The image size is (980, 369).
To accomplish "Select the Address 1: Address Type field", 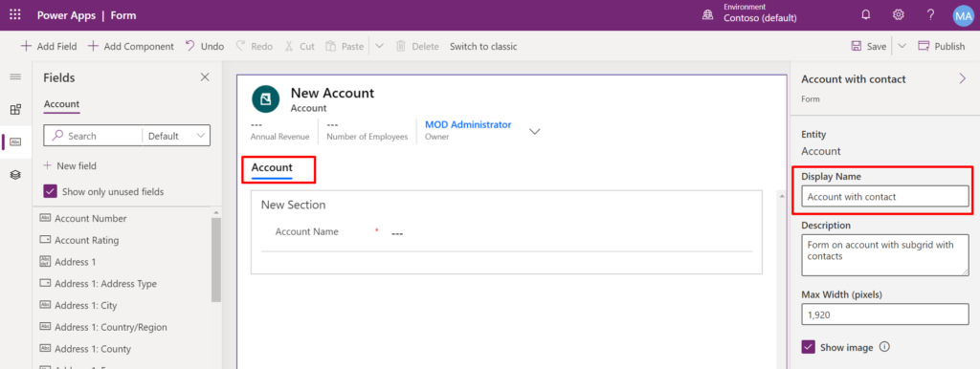I will click(98, 284).
